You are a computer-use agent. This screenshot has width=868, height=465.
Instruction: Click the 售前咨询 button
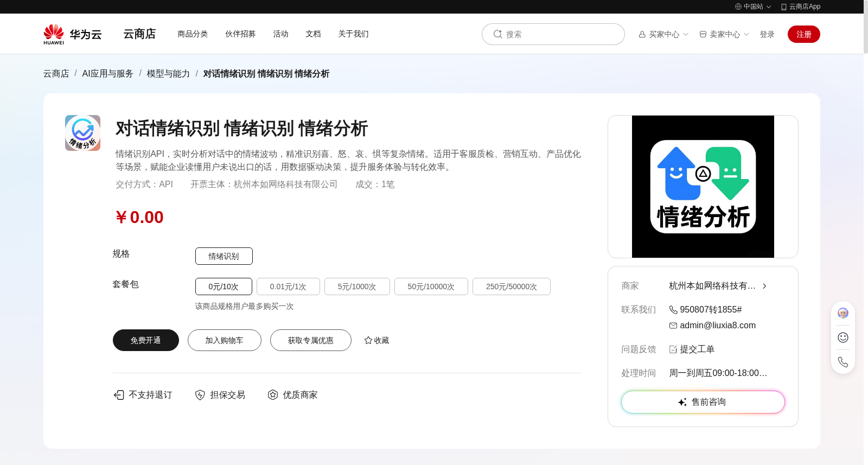click(x=703, y=402)
